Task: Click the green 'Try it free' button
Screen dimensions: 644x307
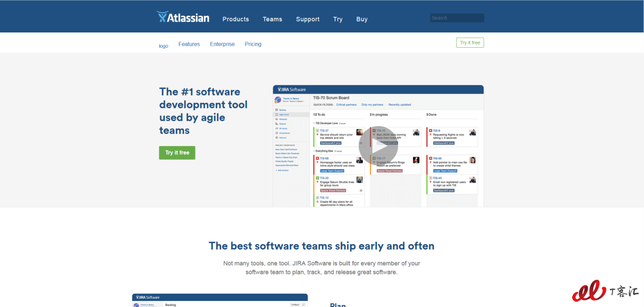Action: (177, 153)
